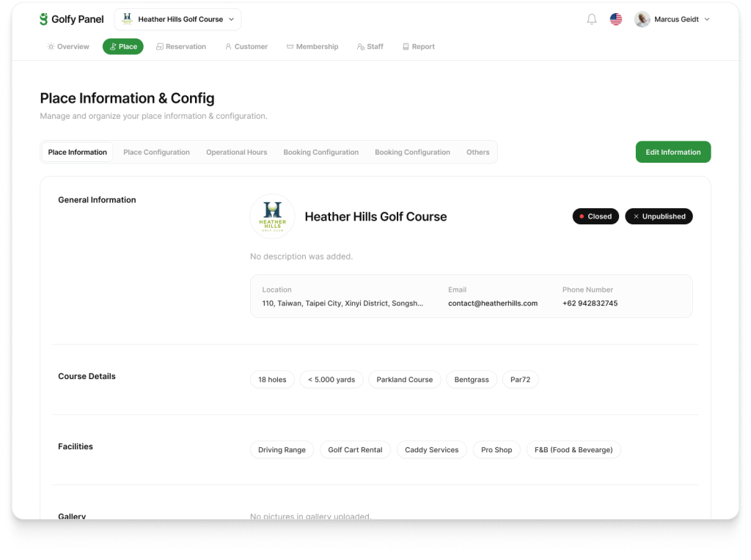This screenshot has width=751, height=560.
Task: Open the first Booking Configuration tab
Action: pos(321,152)
